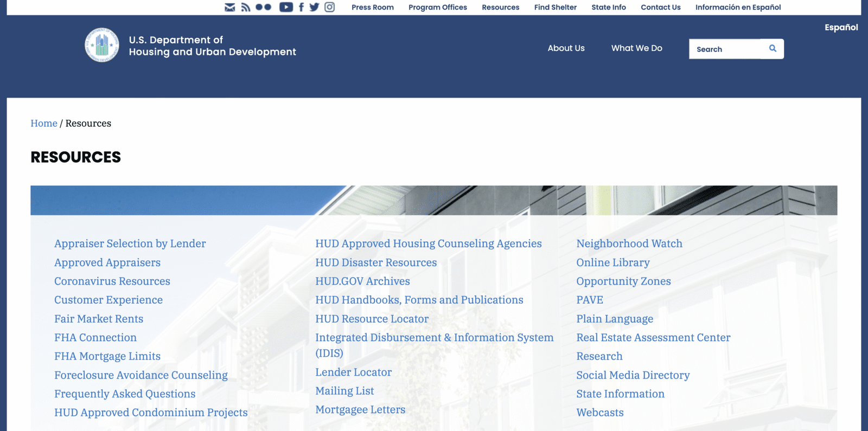
Task: Open Resources in the top bar
Action: coord(501,7)
